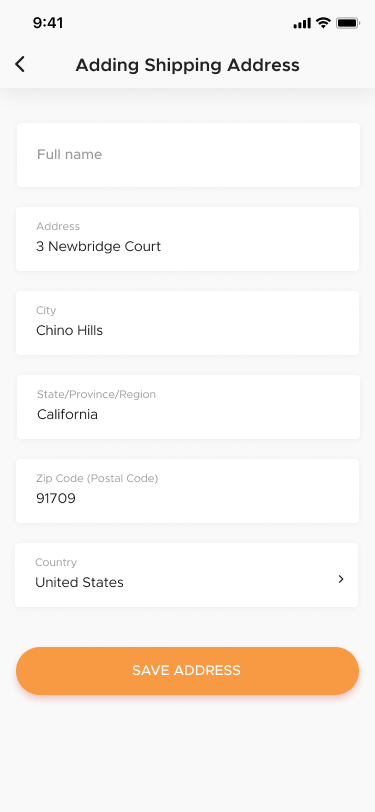Open the Country United States selector
The image size is (375, 812).
[x=186, y=575]
